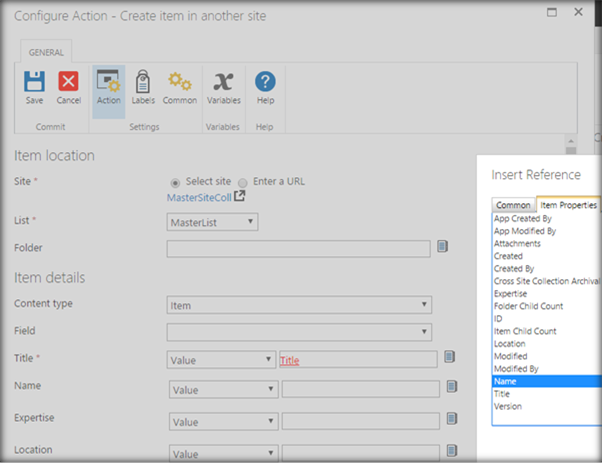Expand the MasterList list dropdown

[212, 222]
